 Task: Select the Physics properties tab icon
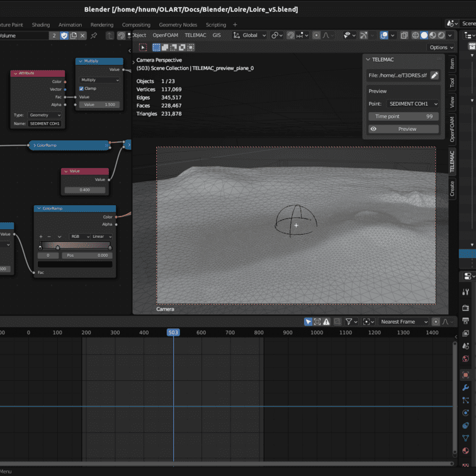click(x=466, y=412)
